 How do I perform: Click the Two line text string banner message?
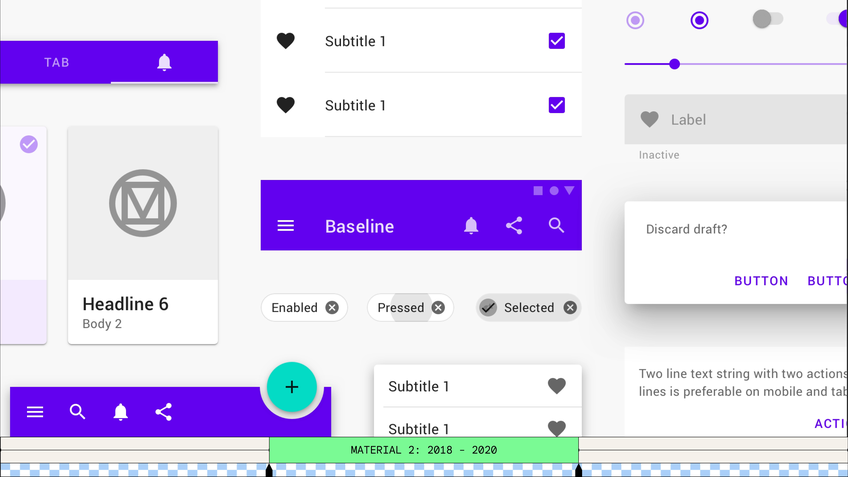(743, 382)
